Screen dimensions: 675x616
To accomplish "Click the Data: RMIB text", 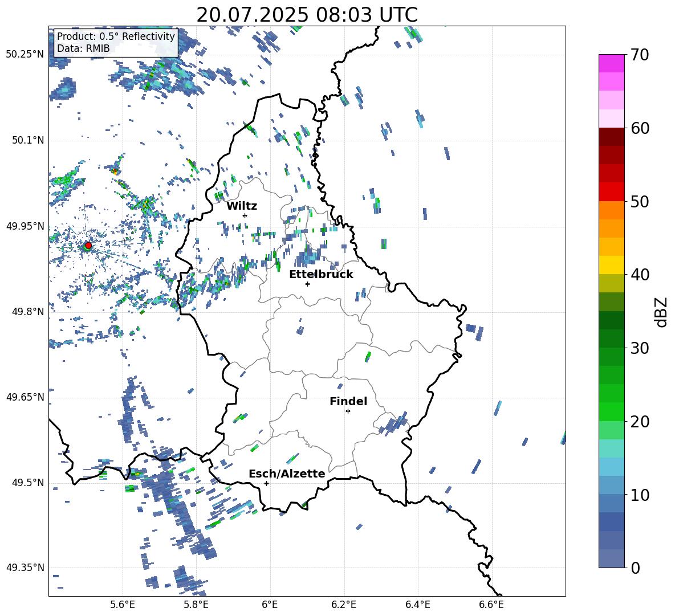I will tap(83, 48).
